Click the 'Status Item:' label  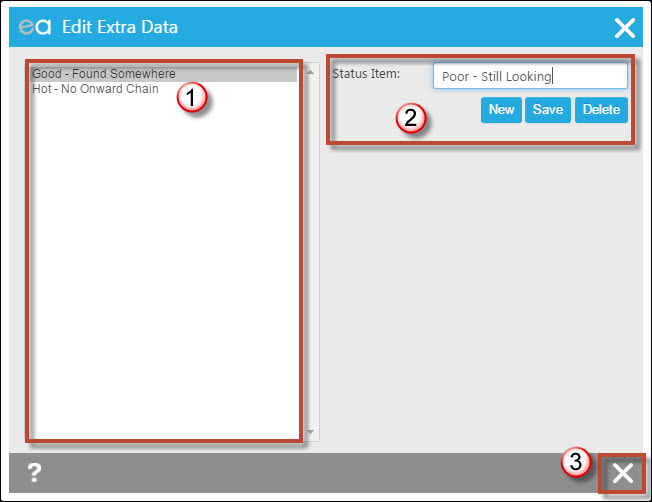point(366,74)
